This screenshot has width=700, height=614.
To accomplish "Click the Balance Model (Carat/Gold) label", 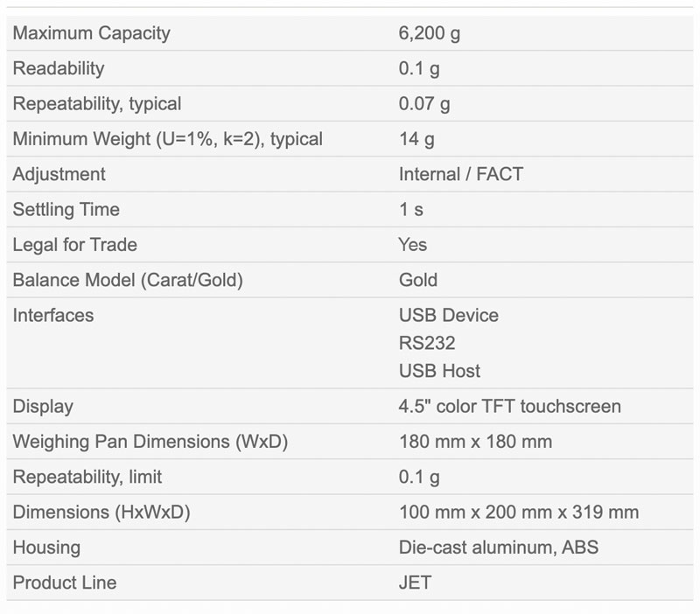I will pyautogui.click(x=128, y=280).
